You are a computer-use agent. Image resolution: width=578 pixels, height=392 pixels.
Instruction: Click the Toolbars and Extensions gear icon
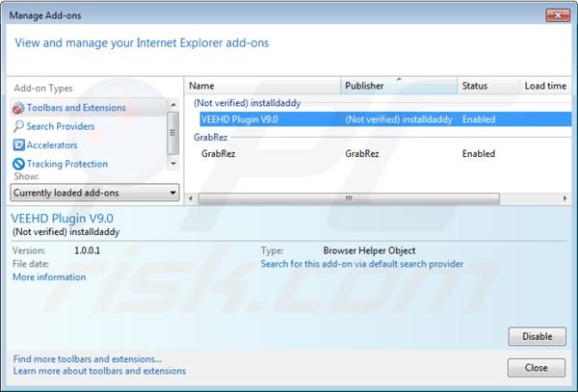click(18, 108)
